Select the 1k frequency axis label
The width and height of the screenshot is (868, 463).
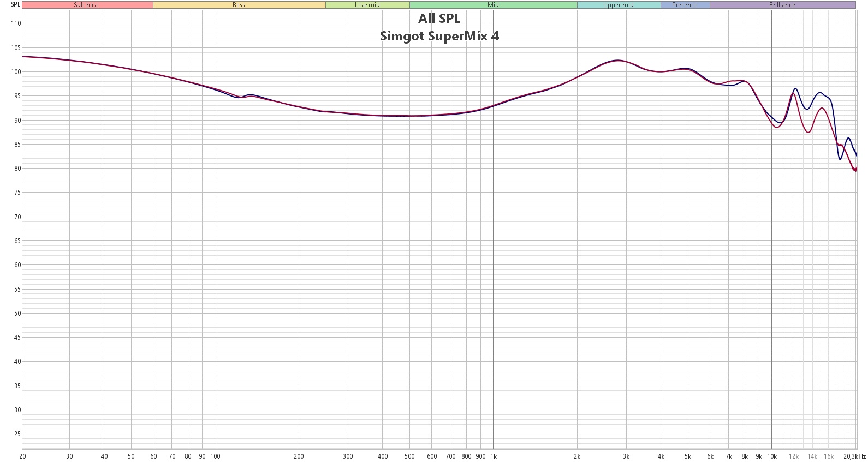tap(494, 456)
